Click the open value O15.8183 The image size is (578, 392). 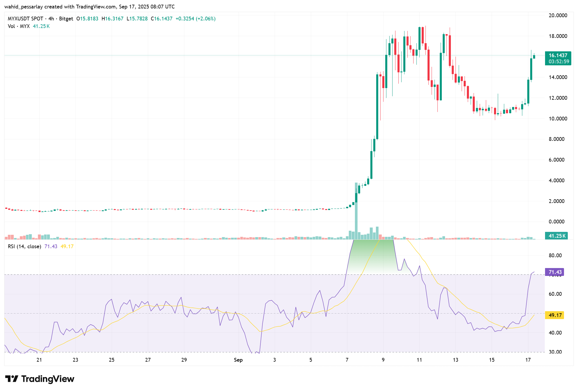[x=87, y=19]
